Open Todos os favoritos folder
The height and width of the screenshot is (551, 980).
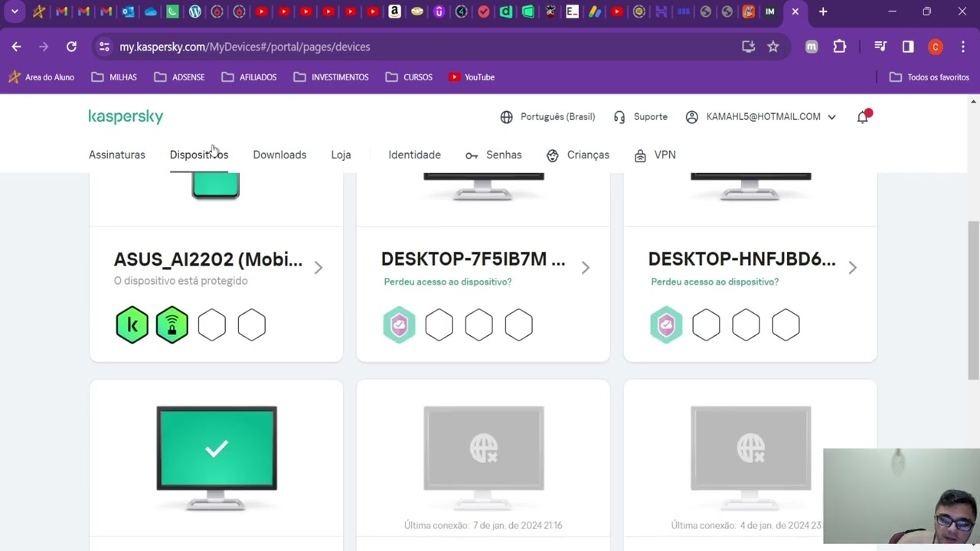pyautogui.click(x=929, y=77)
